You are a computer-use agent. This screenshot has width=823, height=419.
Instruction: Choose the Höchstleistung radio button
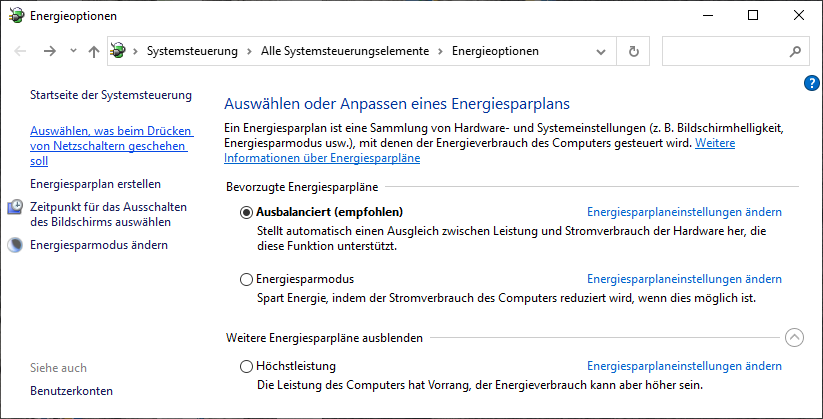tap(247, 367)
